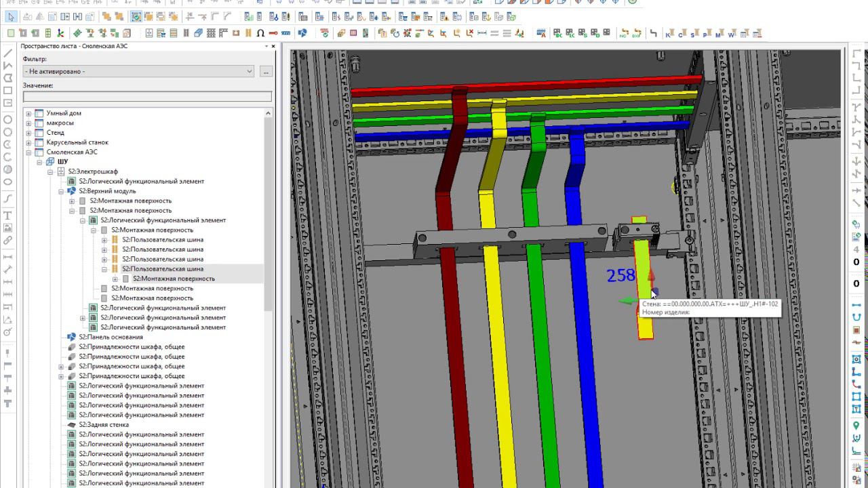868x488 pixels.
Task: Select 'S2:Задняя стенка' tree item
Action: 103,425
